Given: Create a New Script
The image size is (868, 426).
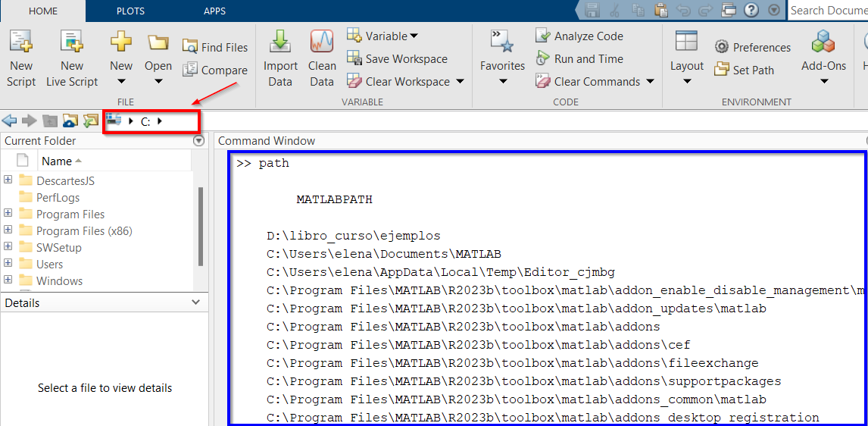Looking at the screenshot, I should 21,58.
